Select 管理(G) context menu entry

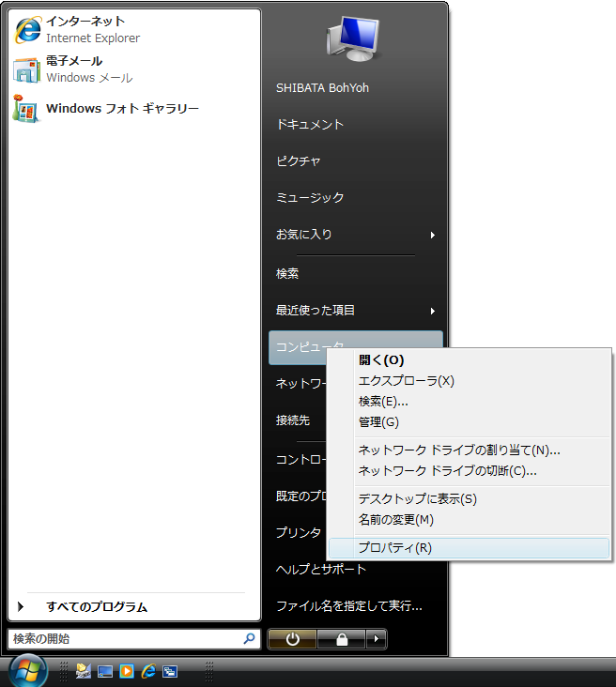(469, 422)
